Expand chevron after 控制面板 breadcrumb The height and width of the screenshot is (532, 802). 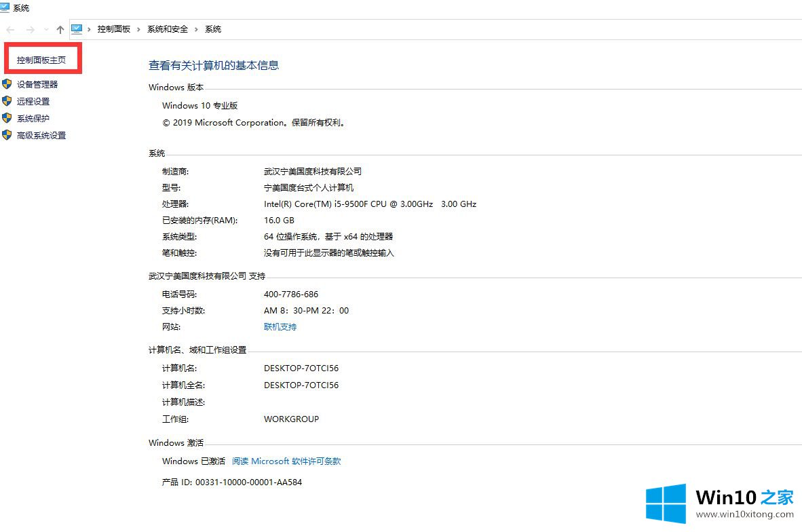coord(138,30)
